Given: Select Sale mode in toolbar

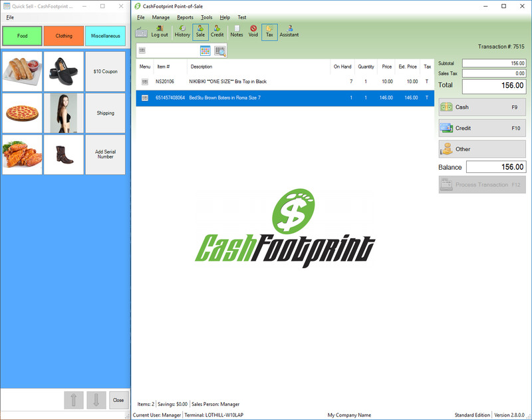Looking at the screenshot, I should pos(200,32).
